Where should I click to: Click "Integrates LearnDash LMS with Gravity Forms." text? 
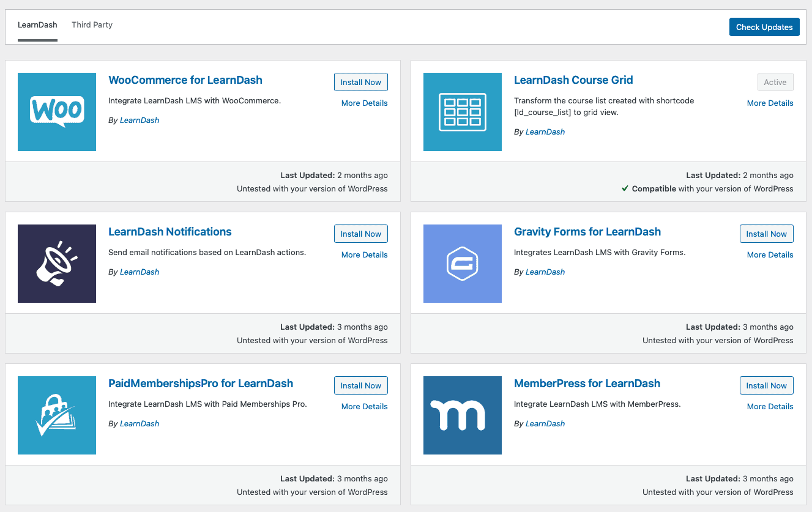(x=600, y=252)
